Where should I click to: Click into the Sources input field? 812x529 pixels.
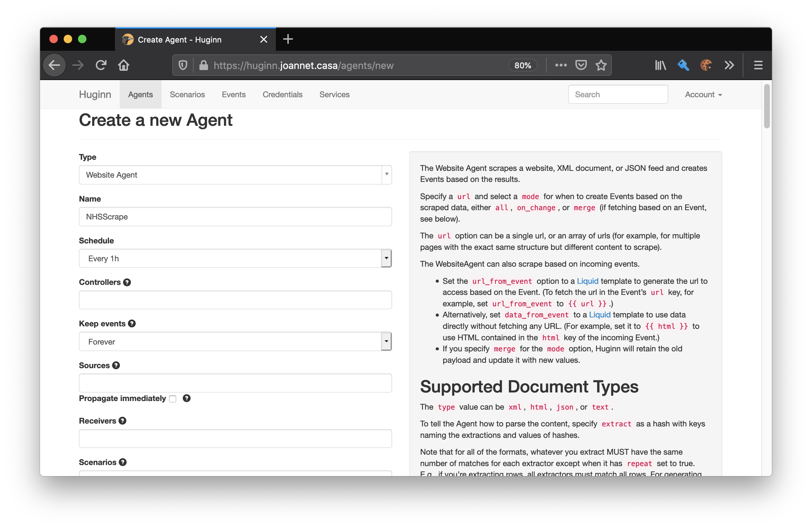(235, 383)
